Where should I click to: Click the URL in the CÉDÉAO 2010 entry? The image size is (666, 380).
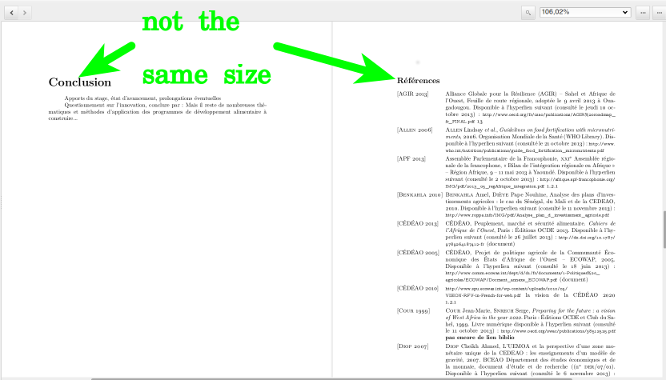pyautogui.click(x=506, y=292)
